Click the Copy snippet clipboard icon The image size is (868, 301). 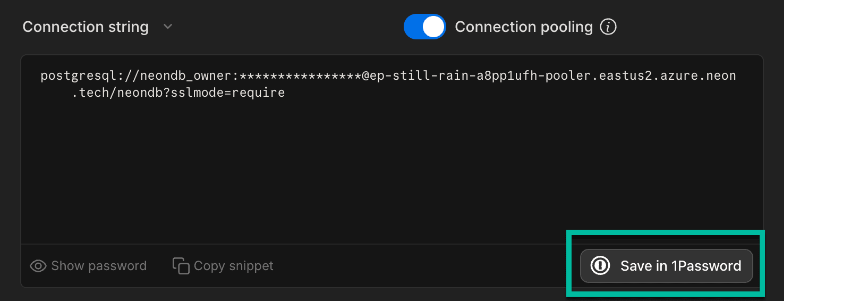[x=181, y=266]
